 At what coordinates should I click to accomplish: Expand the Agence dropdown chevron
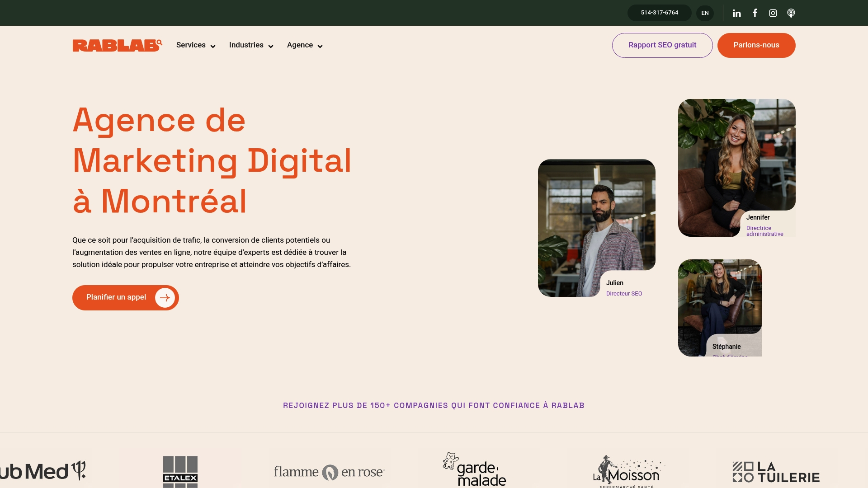click(320, 47)
